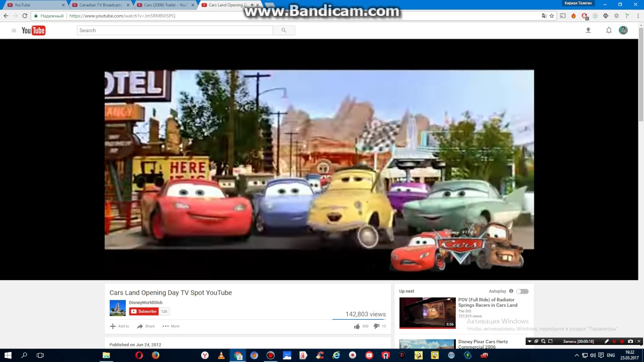Click the DisneyWorldGlob channel avatar
Screen dimensions: 644x362
(x=118, y=308)
